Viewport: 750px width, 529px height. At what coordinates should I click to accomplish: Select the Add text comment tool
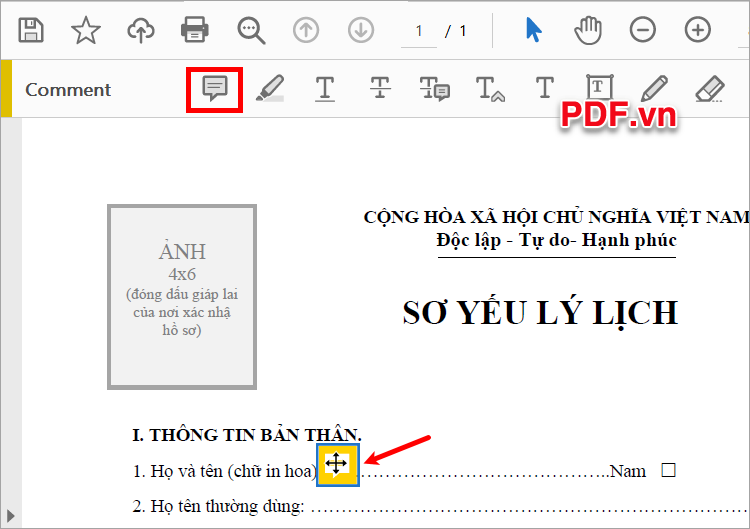click(x=545, y=88)
